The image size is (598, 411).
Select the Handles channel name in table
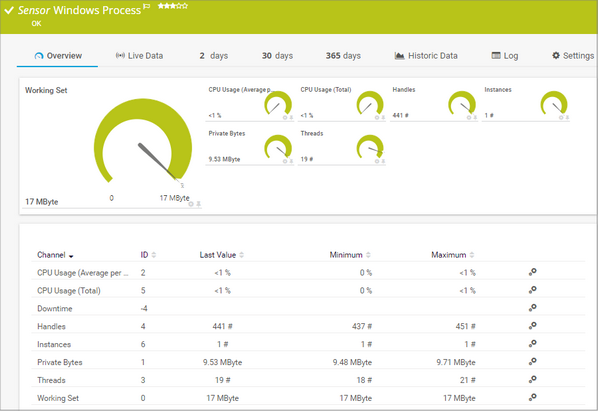click(x=51, y=326)
